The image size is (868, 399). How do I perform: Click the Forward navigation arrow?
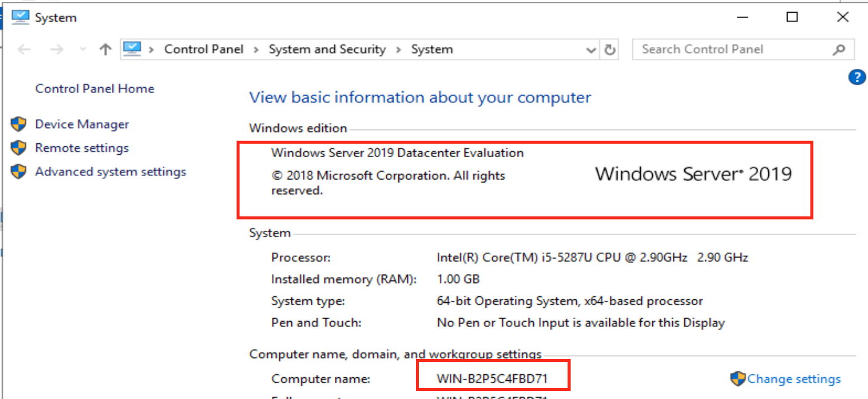click(57, 50)
